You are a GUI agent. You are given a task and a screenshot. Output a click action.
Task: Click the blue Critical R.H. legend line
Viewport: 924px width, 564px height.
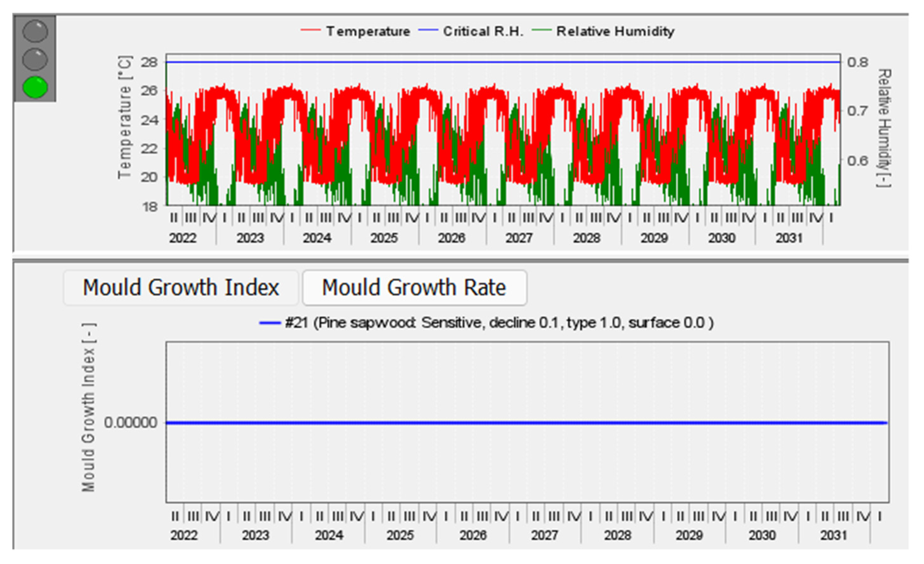[x=428, y=30]
